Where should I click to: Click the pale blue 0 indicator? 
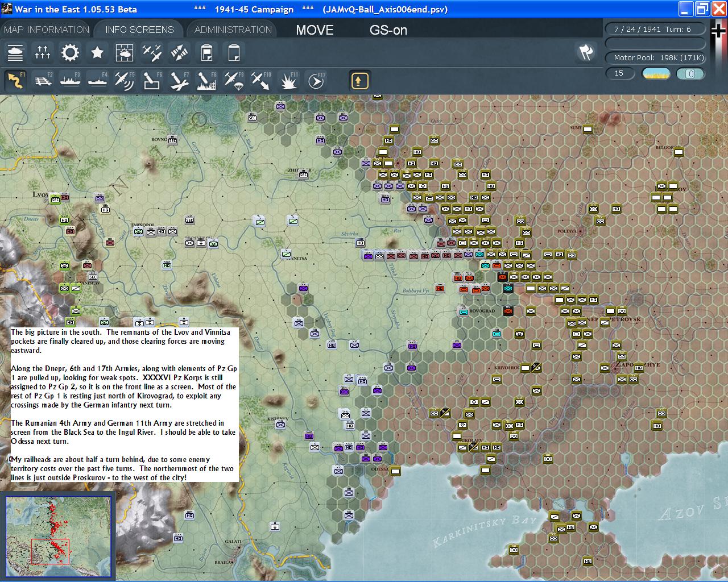690,73
